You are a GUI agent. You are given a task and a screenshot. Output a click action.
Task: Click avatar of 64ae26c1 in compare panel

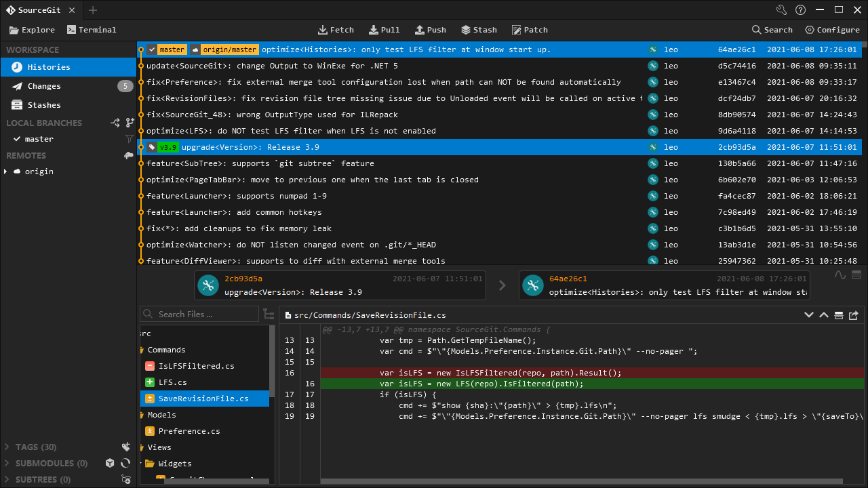click(533, 285)
